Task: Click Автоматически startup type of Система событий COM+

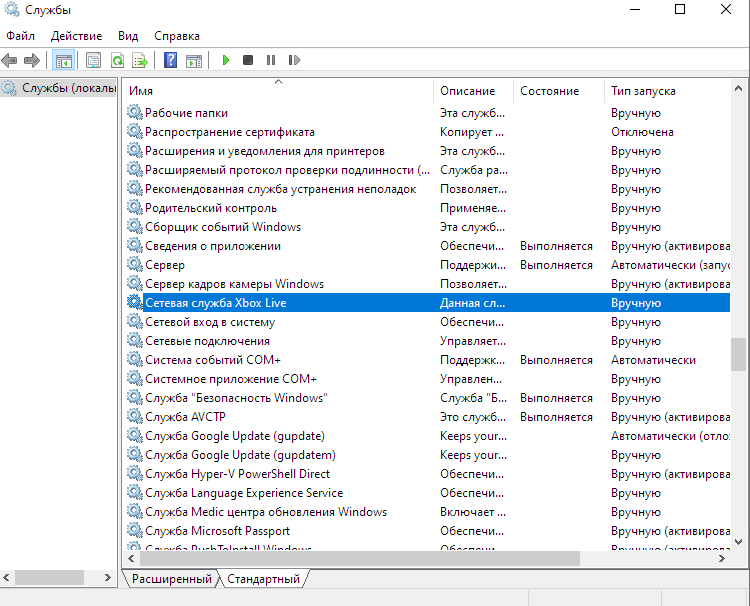Action: (x=653, y=360)
